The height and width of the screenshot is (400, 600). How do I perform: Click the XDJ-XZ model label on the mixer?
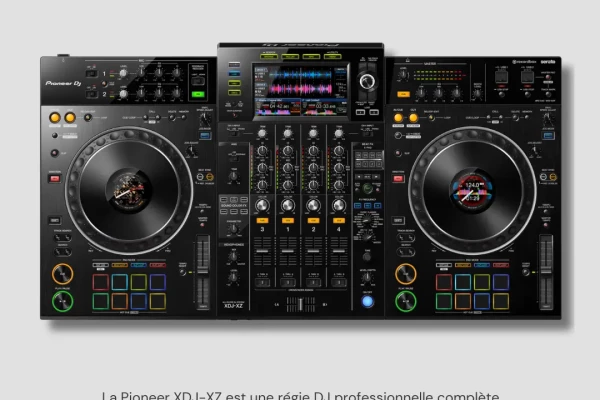233,305
